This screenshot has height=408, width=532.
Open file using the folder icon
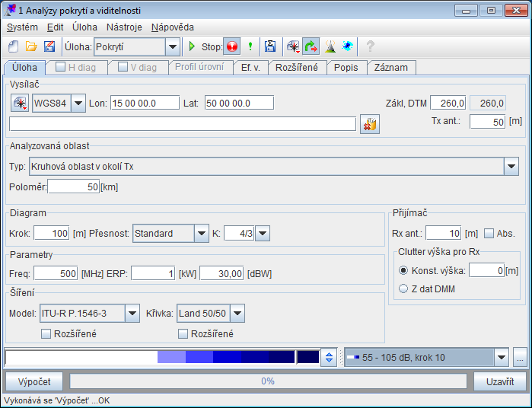[31, 47]
